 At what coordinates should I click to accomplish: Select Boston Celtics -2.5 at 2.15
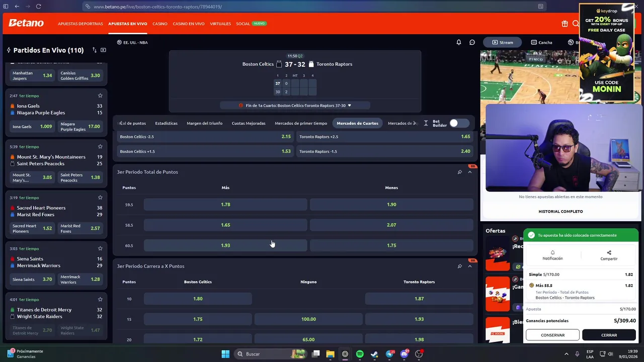pyautogui.click(x=205, y=137)
